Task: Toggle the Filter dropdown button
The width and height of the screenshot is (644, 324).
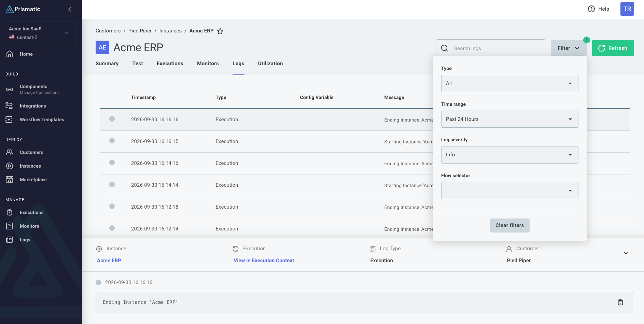Action: pos(569,48)
